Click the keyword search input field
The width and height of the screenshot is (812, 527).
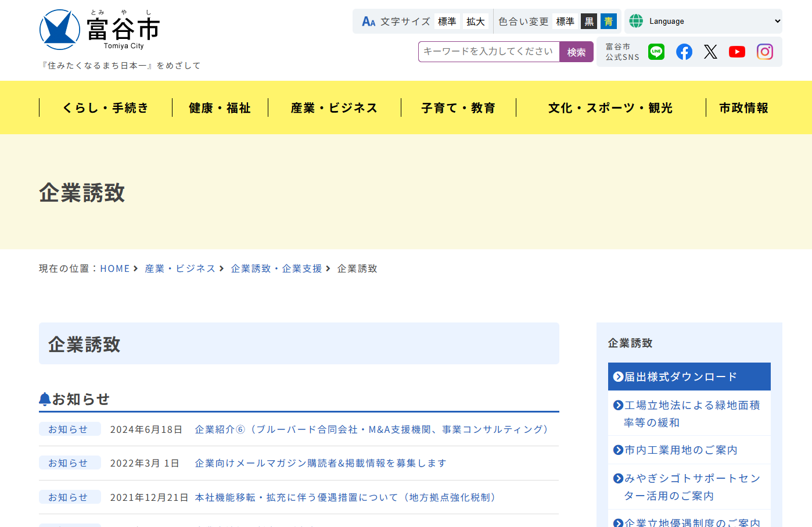[x=488, y=52]
